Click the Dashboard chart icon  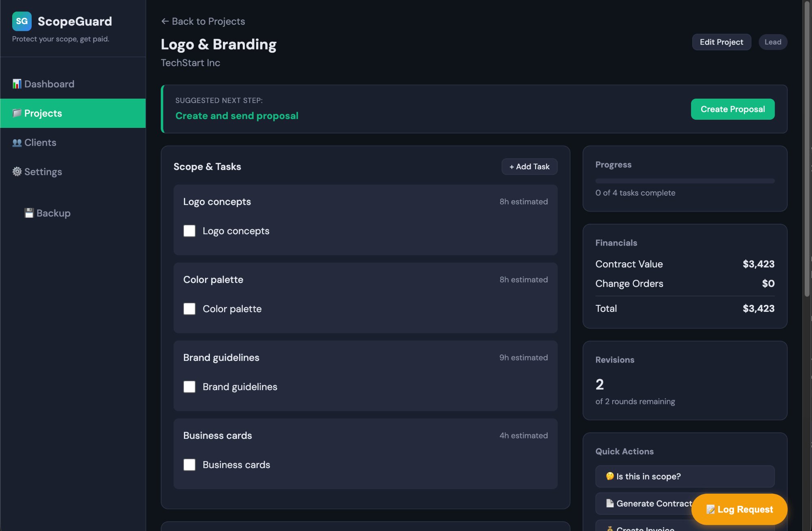[x=17, y=84]
